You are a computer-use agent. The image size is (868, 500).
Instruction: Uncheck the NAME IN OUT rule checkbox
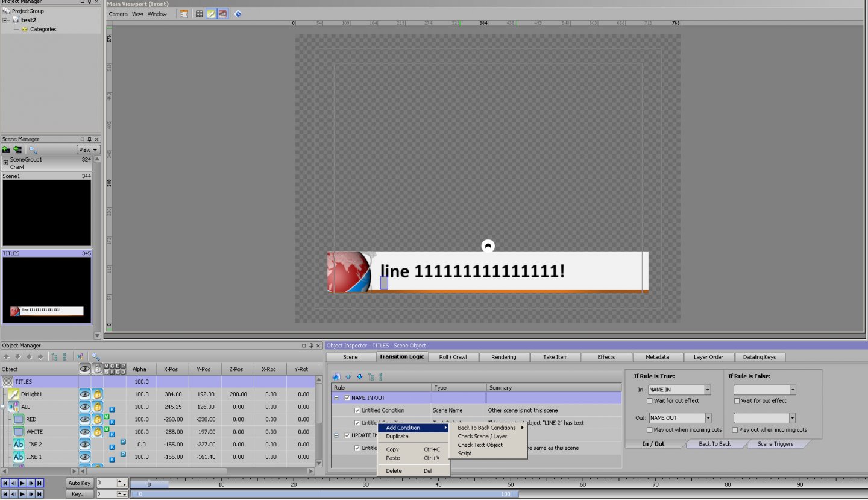(347, 398)
